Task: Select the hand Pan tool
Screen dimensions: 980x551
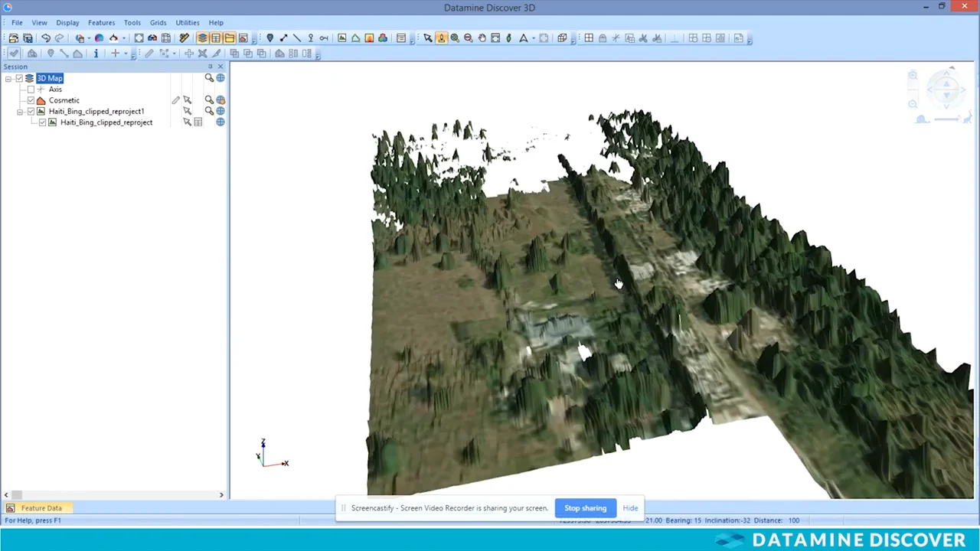Action: [x=482, y=38]
